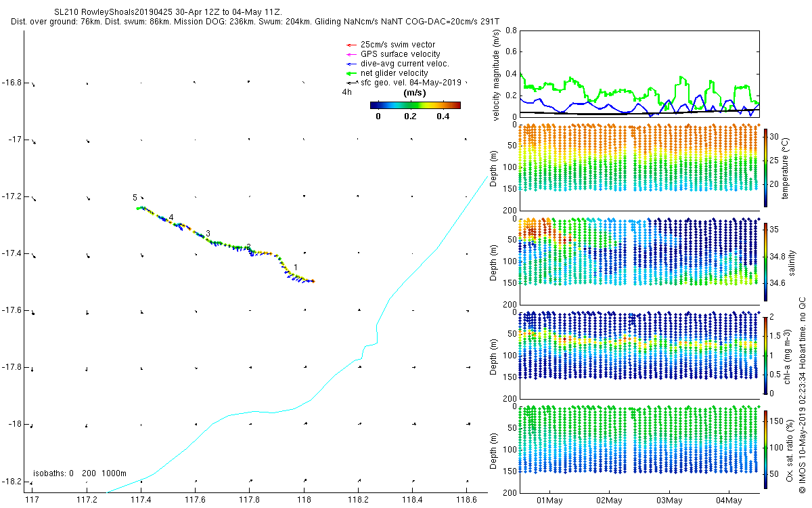Viewport: 812px width, 508px height.
Task: Select the '25cm/s swim vector' legend label
Action: pos(398,45)
